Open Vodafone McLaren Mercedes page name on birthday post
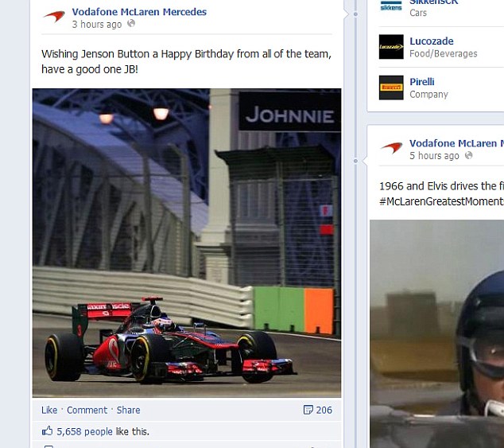 click(139, 12)
